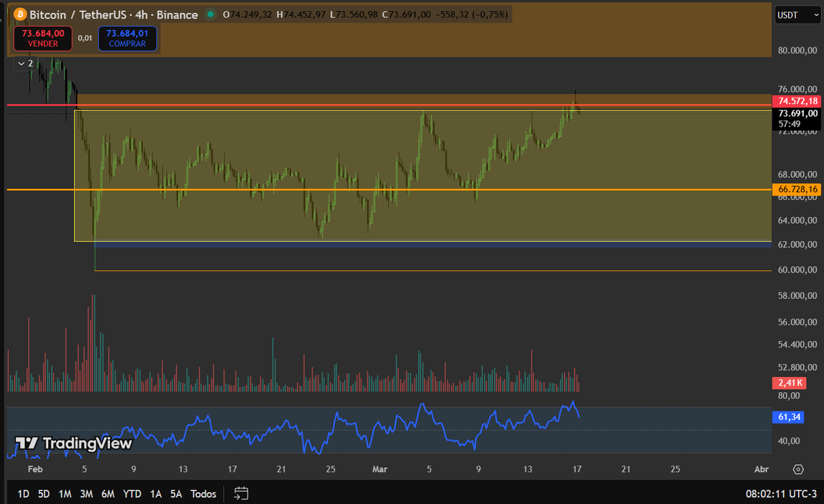
Task: Click the 08:02:11 UTC-3 timezone clock
Action: tap(781, 494)
